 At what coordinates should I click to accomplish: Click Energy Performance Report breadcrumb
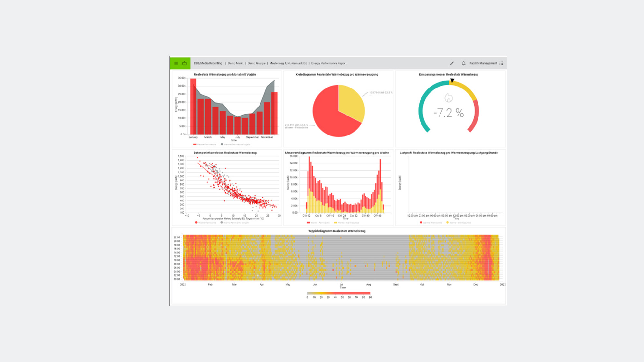329,63
